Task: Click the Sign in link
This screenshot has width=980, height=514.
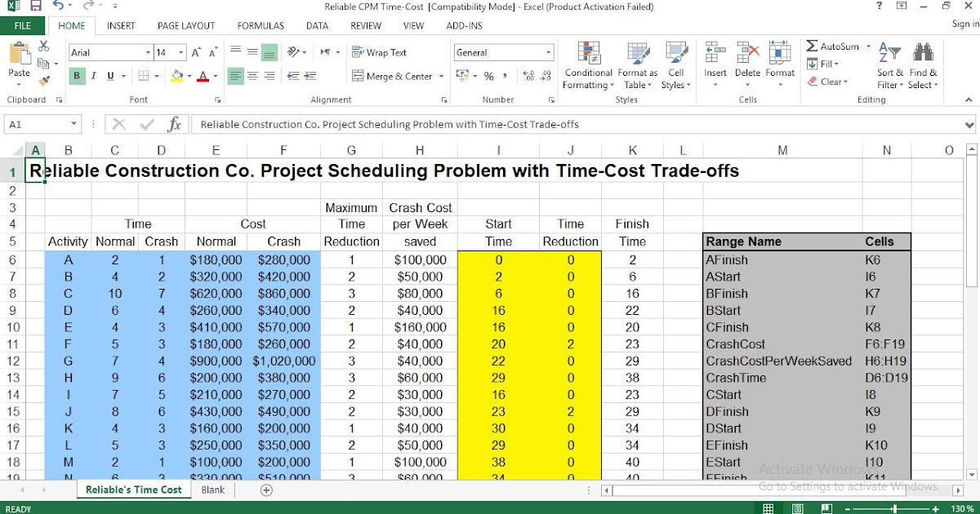Action: point(965,24)
